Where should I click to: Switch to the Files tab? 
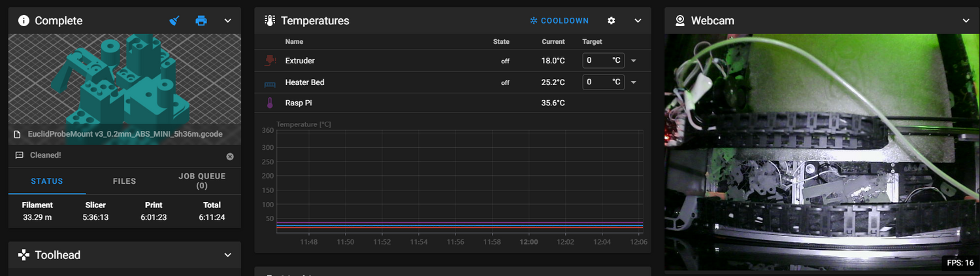pyautogui.click(x=124, y=181)
